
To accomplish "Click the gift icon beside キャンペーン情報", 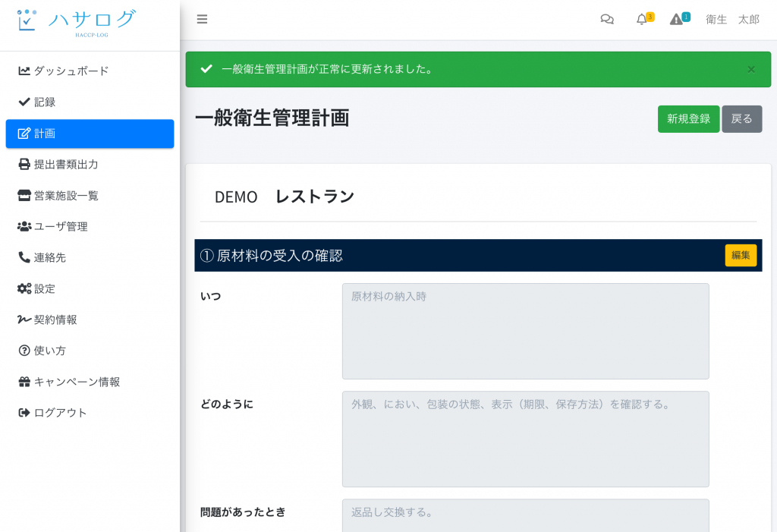I will (24, 382).
